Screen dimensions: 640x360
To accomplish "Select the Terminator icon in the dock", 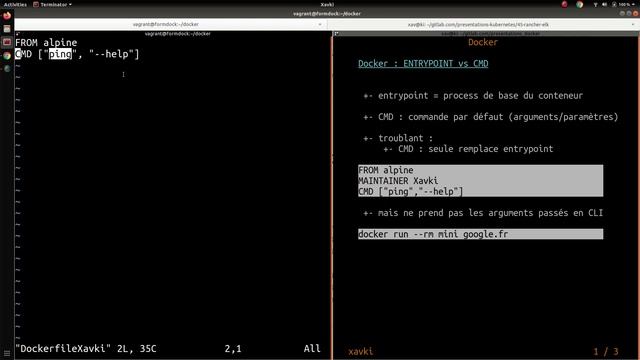I will point(7,42).
